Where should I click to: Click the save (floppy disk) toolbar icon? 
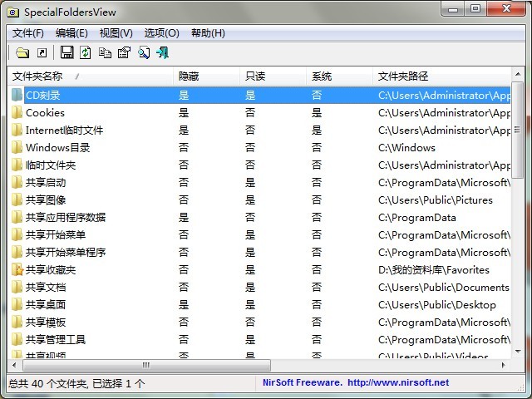pyautogui.click(x=67, y=53)
